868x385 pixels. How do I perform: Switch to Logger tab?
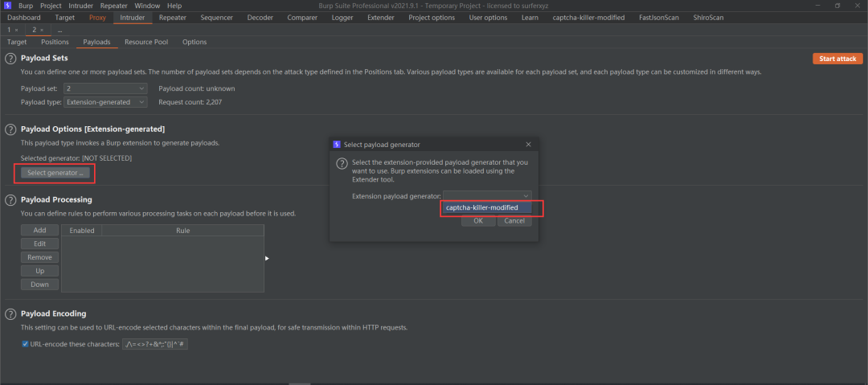click(342, 17)
